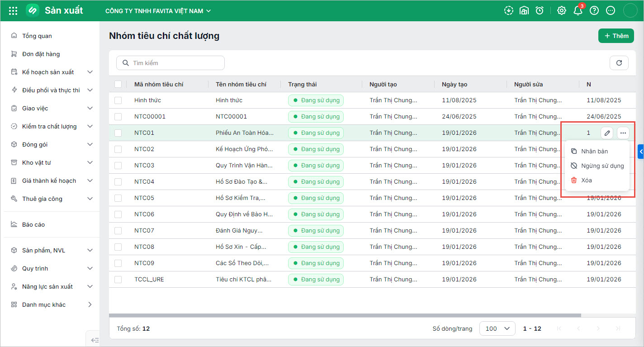Open Đóng gói sidebar menu item
The image size is (644, 347).
tap(52, 144)
